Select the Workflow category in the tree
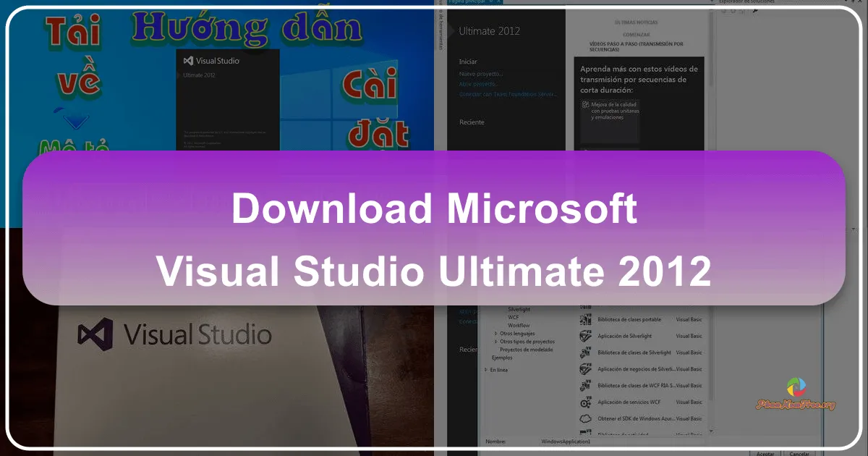This screenshot has width=868, height=456. tap(517, 325)
